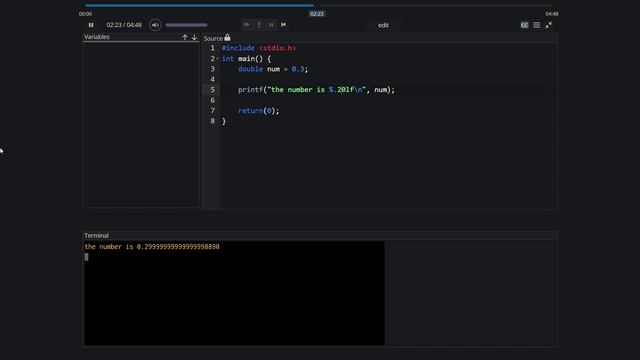Adjust the volume slider
The width and height of the screenshot is (640, 360).
coord(187,25)
